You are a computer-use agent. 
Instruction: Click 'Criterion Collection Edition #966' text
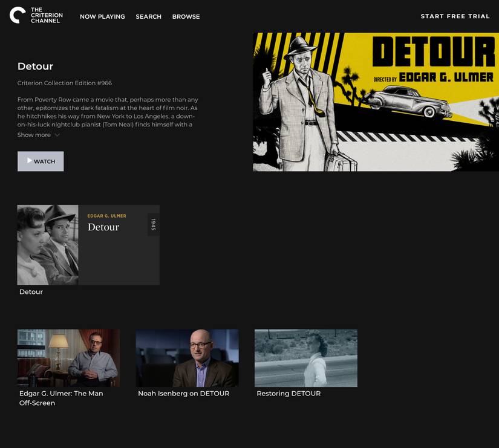pos(65,83)
